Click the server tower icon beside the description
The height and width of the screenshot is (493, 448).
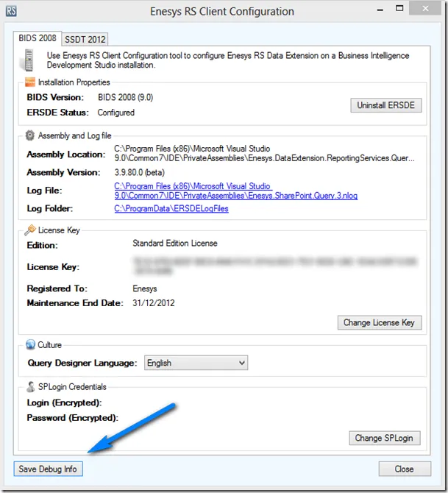pos(29,58)
